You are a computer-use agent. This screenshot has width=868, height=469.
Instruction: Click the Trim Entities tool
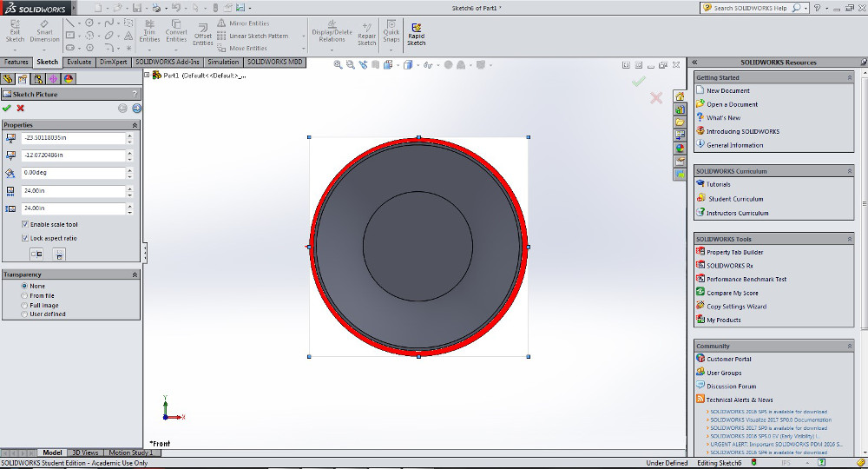(149, 31)
